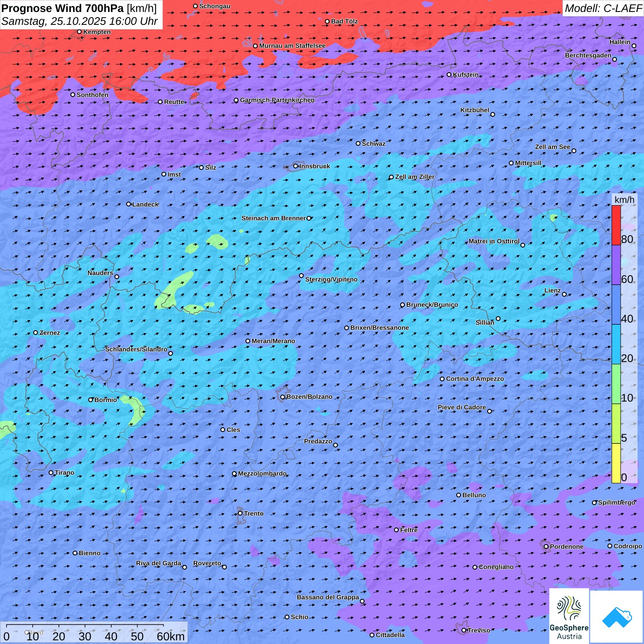644x644 pixels.
Task: Click the 'Treviso' label
Action: (479, 630)
